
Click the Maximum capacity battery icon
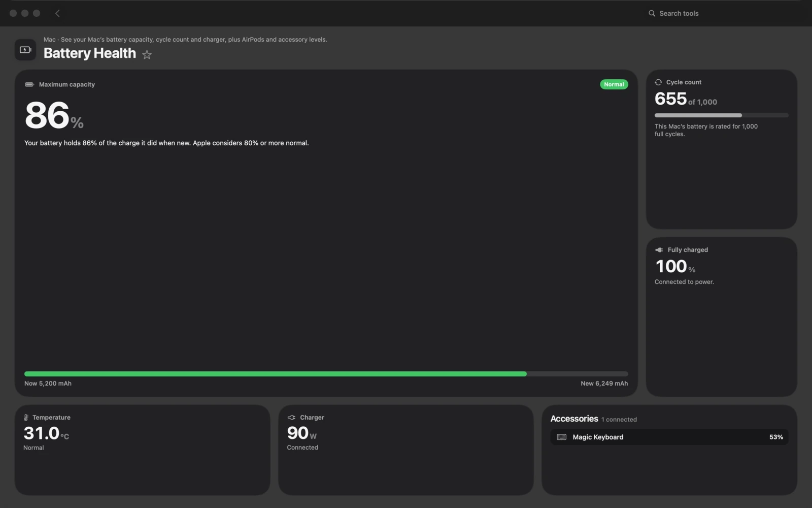[29, 84]
